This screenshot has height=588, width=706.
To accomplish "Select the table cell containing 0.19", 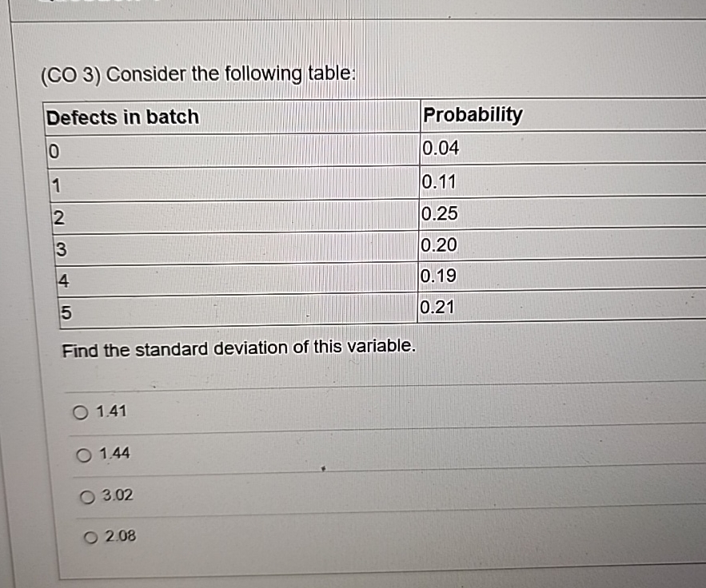I will tap(437, 276).
